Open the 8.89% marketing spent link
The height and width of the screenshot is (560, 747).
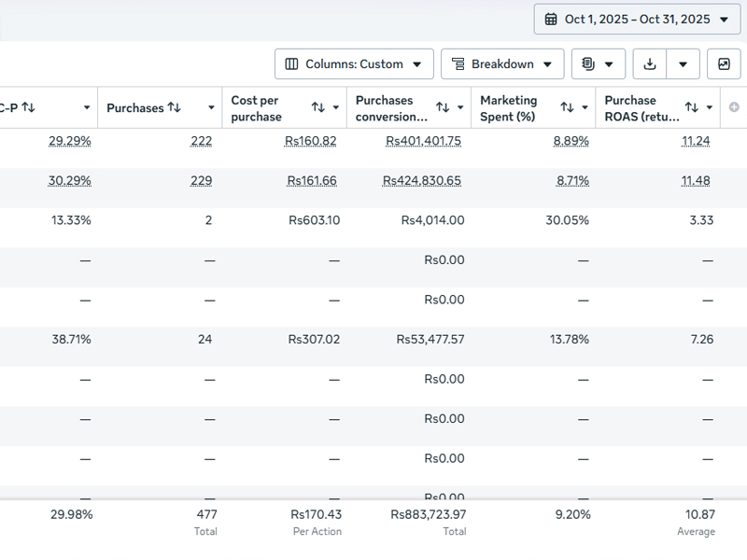(x=571, y=141)
